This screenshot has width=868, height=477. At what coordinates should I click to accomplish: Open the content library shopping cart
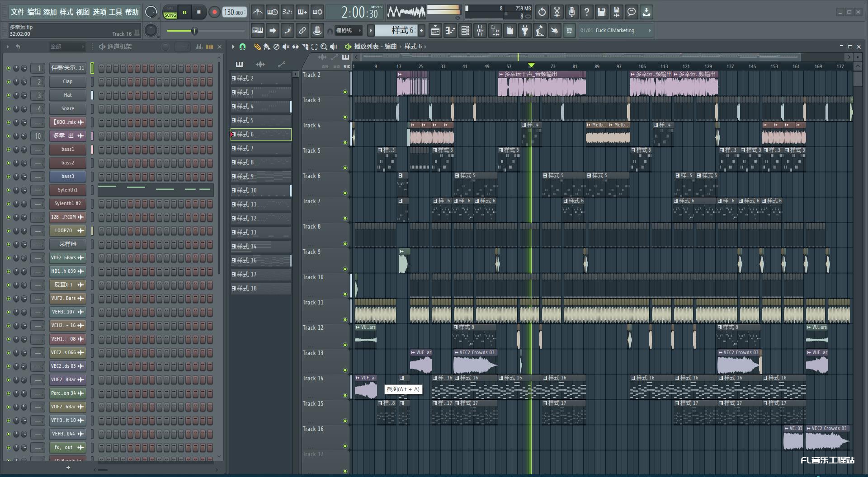point(569,31)
